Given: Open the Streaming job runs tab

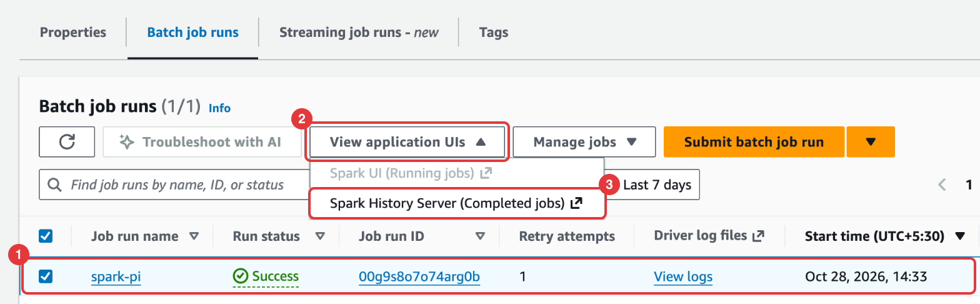Looking at the screenshot, I should [359, 32].
